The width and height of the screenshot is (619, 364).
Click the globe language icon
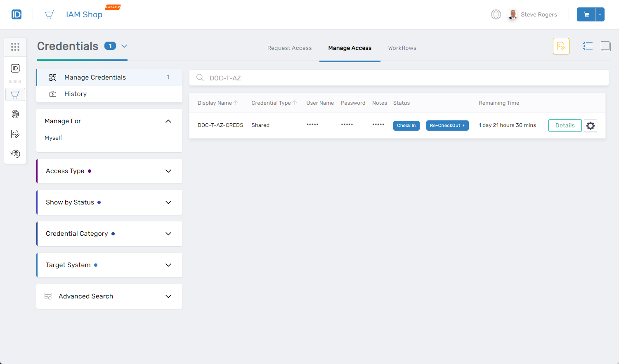(x=496, y=14)
